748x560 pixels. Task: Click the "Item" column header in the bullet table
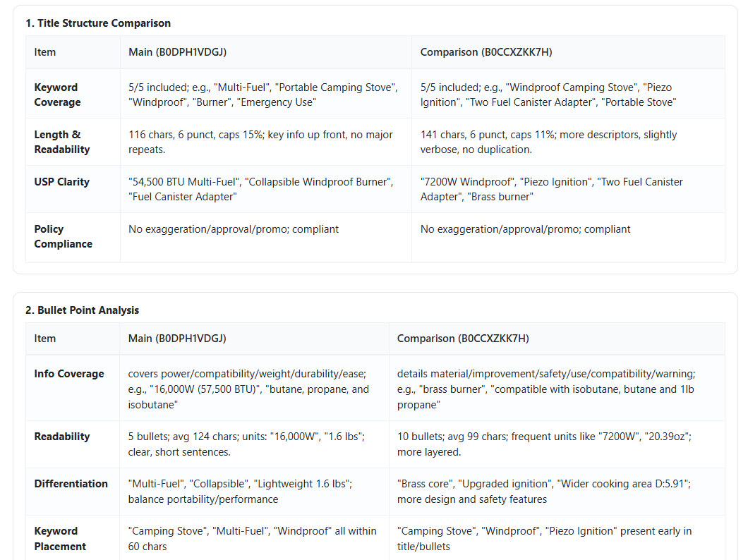coord(45,339)
